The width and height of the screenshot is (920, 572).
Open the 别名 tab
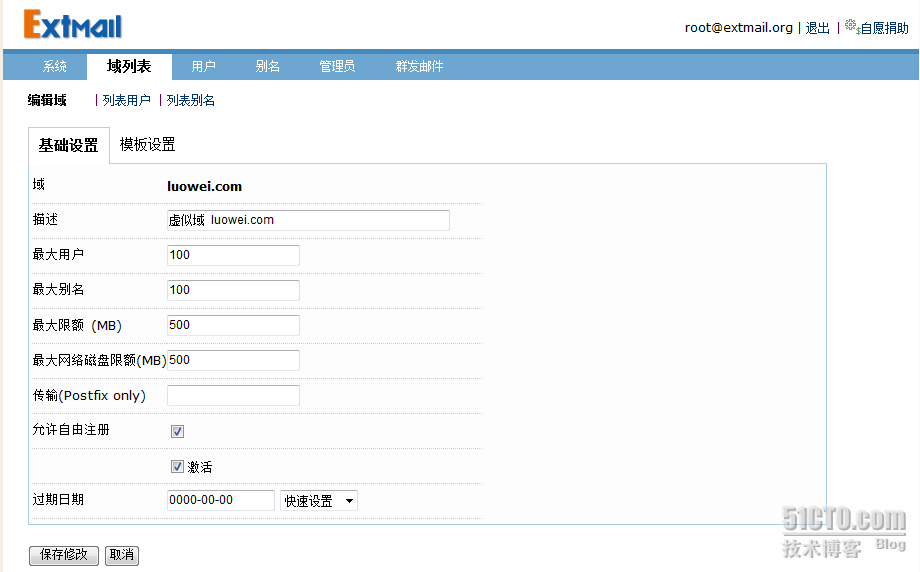click(x=268, y=66)
